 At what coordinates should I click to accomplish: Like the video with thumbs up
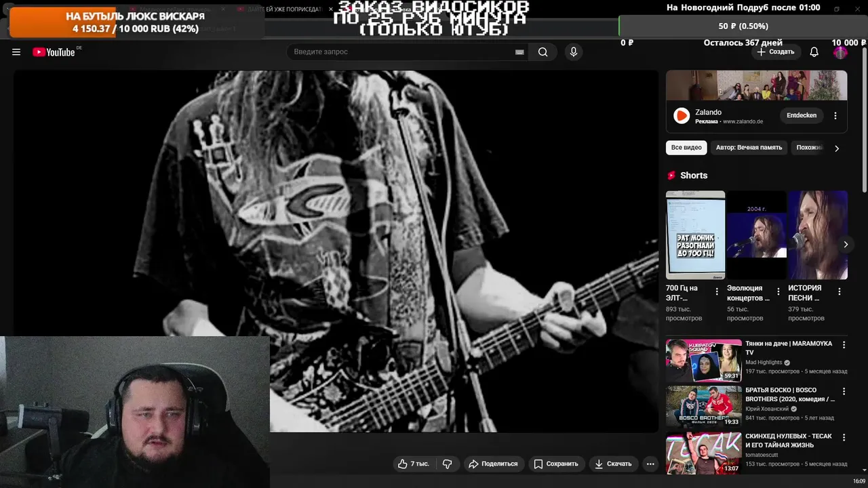coord(414,464)
